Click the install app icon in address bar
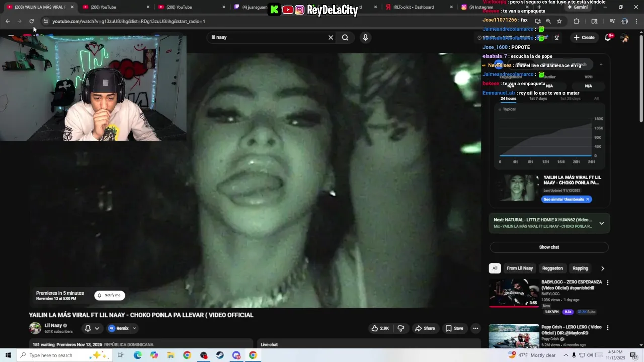 point(538,21)
